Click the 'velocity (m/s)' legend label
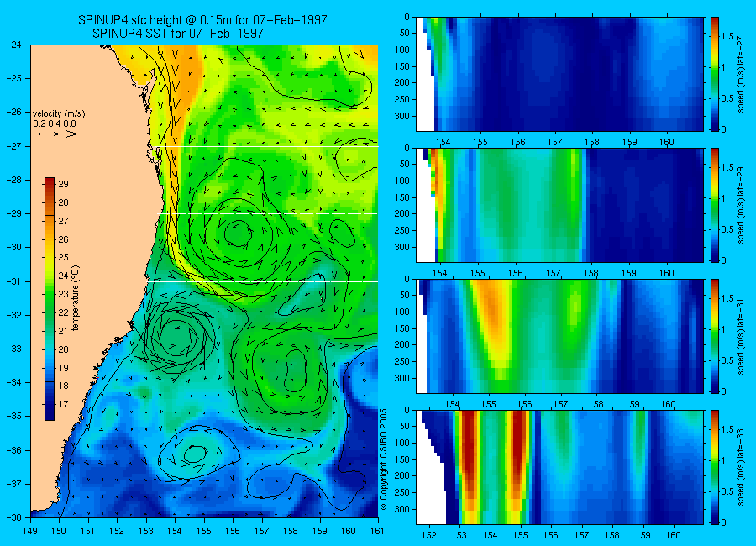This screenshot has width=756, height=546. click(59, 114)
